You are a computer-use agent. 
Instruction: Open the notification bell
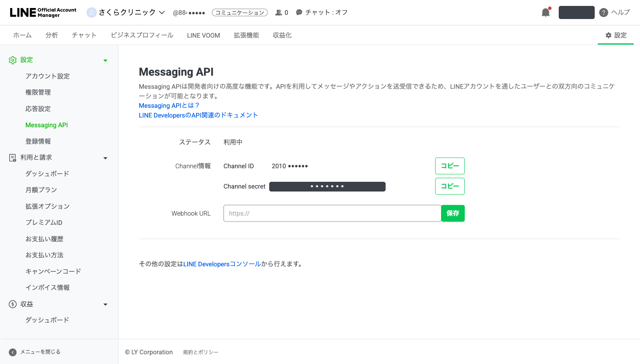546,12
